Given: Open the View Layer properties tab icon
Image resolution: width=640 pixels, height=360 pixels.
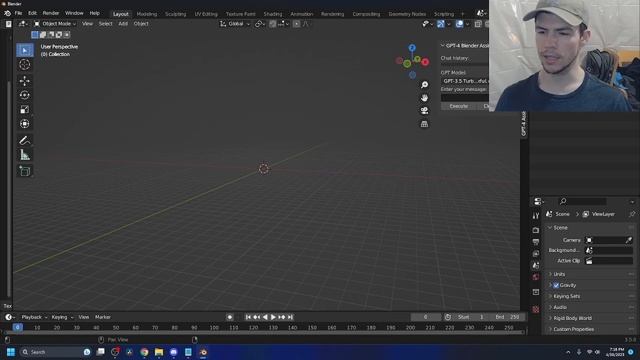Looking at the screenshot, I should tap(536, 253).
